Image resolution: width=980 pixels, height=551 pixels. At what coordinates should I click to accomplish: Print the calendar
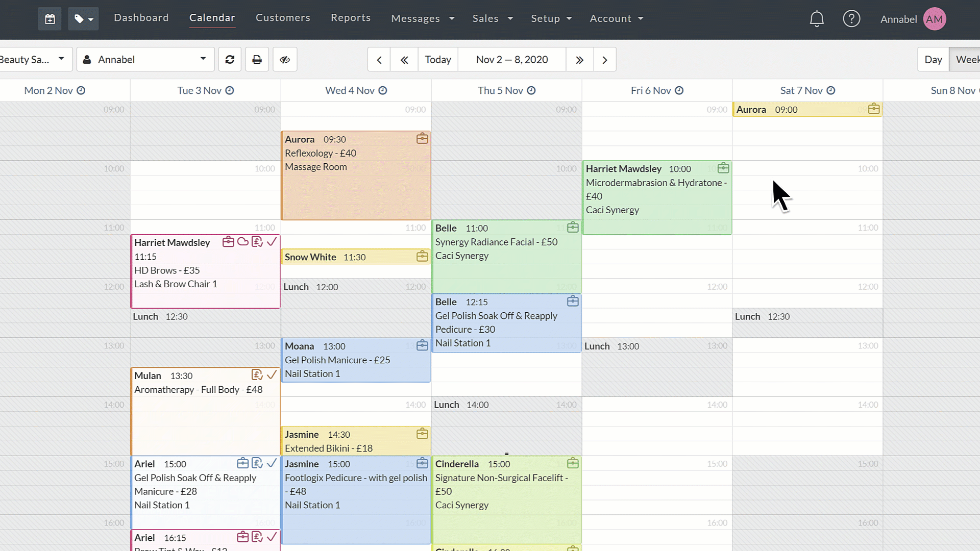(257, 59)
